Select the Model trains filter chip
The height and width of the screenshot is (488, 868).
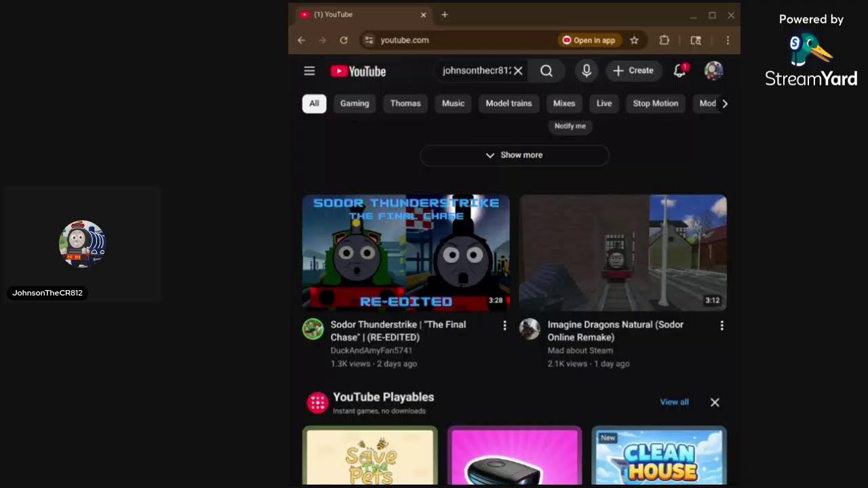(509, 104)
